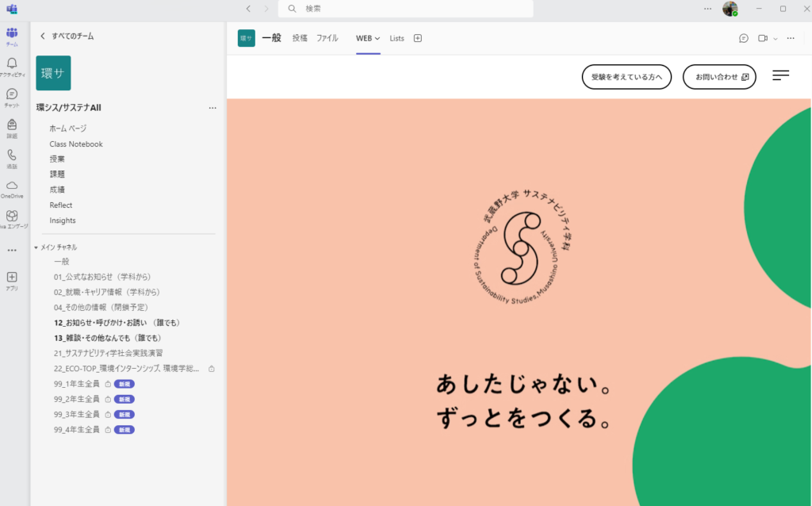Viewport: 812px width, 506px height.
Task: Open the channel conversation icon in the header
Action: [x=744, y=38]
